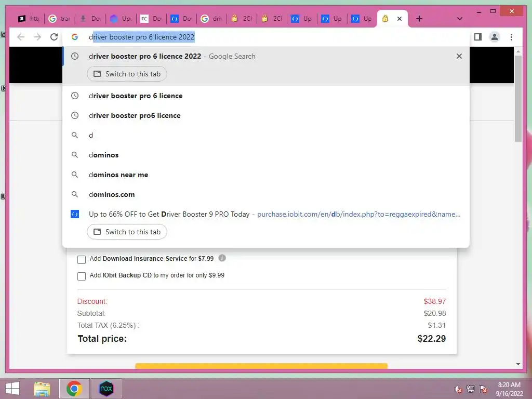Click search magnifier icon beside 'dominos.com'
Screen dimensions: 532x399
[75, 194]
